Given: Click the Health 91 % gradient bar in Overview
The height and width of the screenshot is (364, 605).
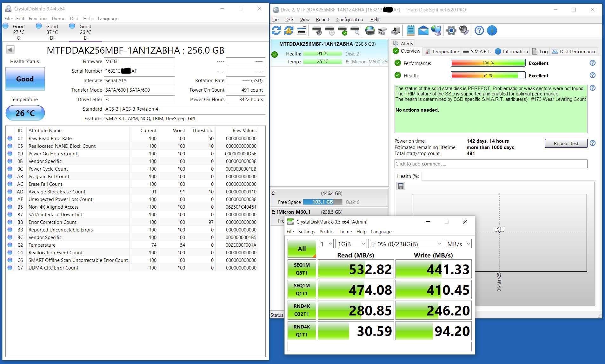Looking at the screenshot, I should [x=488, y=75].
